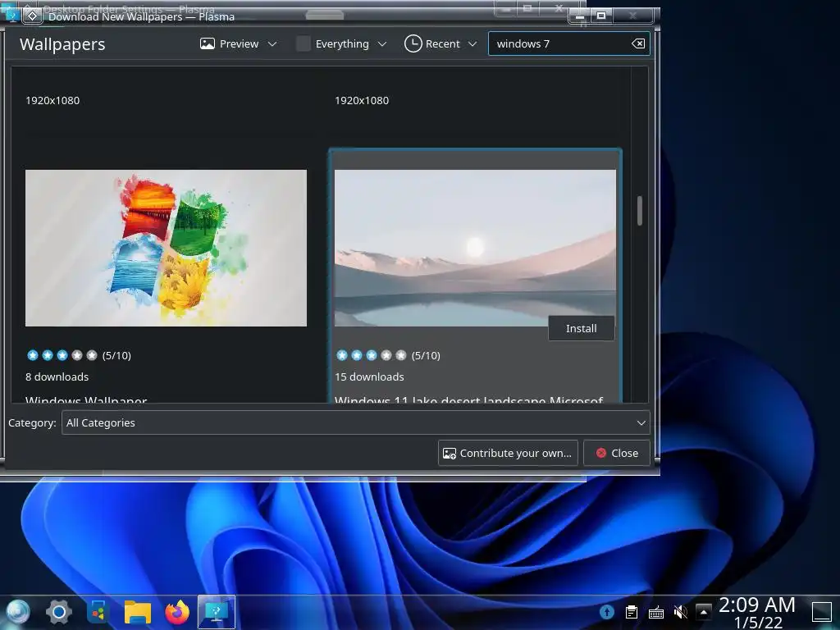Open the file manager from the taskbar
The image size is (840, 630).
coord(138,612)
